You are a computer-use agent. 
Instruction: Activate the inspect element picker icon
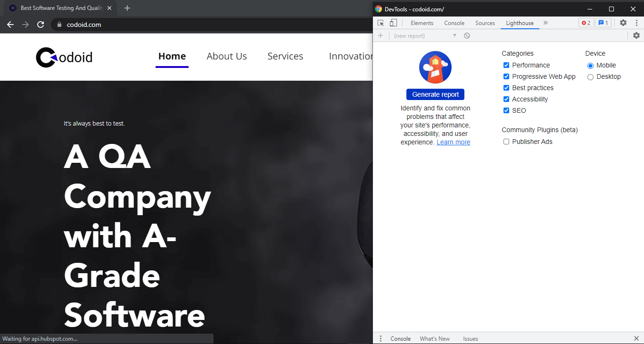click(x=381, y=23)
